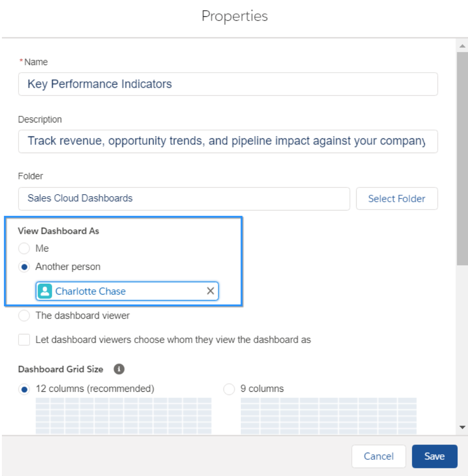
Task: Click the 9 columns grid preview thumbnail
Action: pos(328,416)
